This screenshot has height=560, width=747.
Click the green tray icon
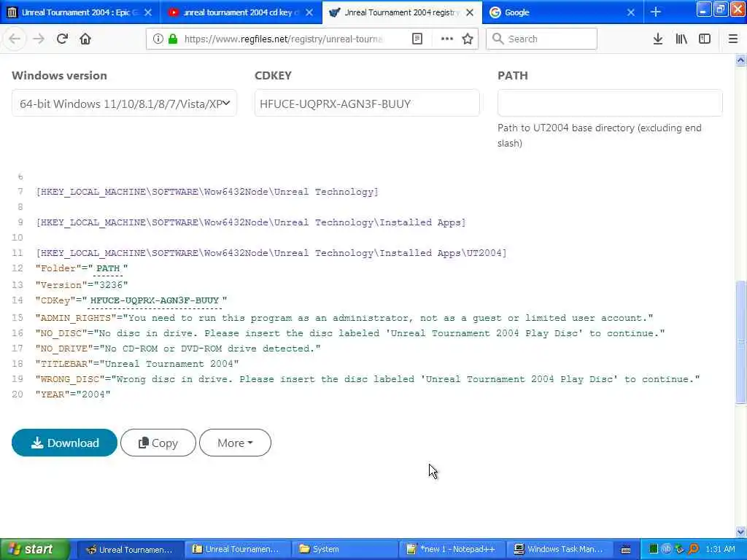coord(654,550)
